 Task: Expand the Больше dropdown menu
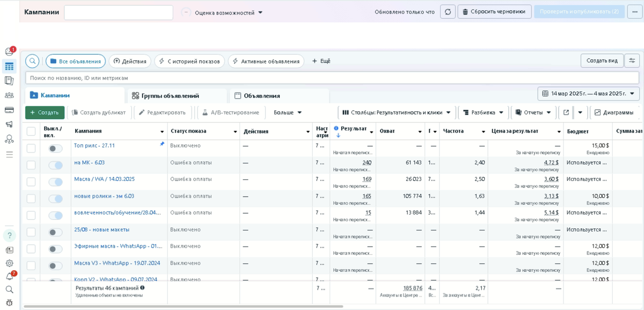[x=288, y=112]
